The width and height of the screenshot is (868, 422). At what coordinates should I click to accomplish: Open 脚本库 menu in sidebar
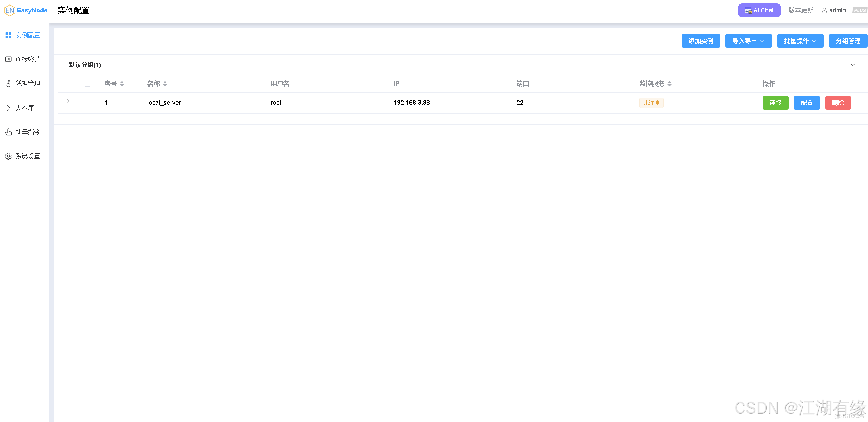24,108
